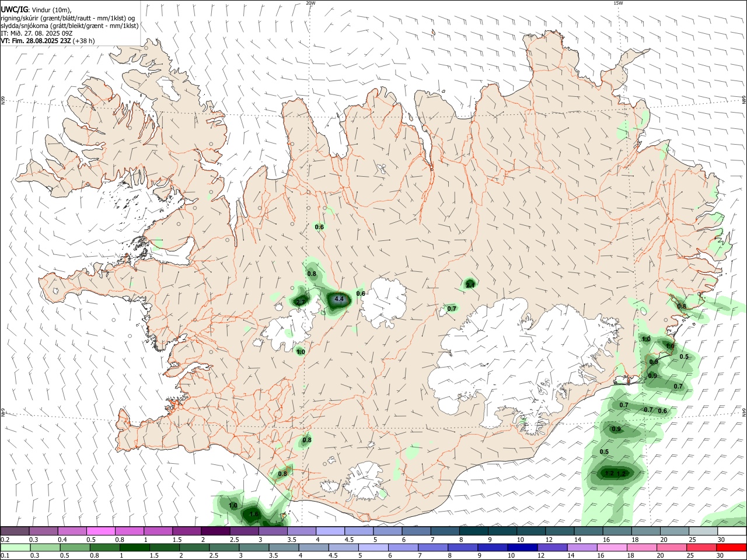Click snow legend swatch between 25 and 30
This screenshot has height=560, width=747.
tap(703, 531)
